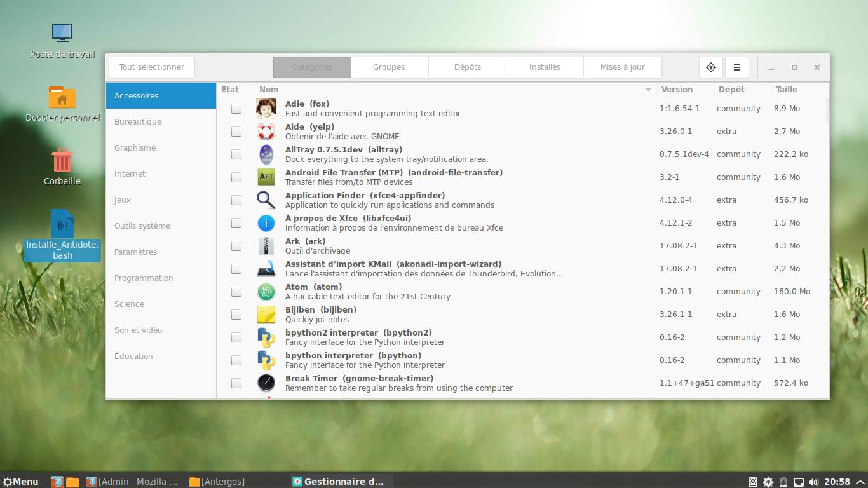Check the box for AllTray
This screenshot has width=868, height=488.
click(236, 154)
